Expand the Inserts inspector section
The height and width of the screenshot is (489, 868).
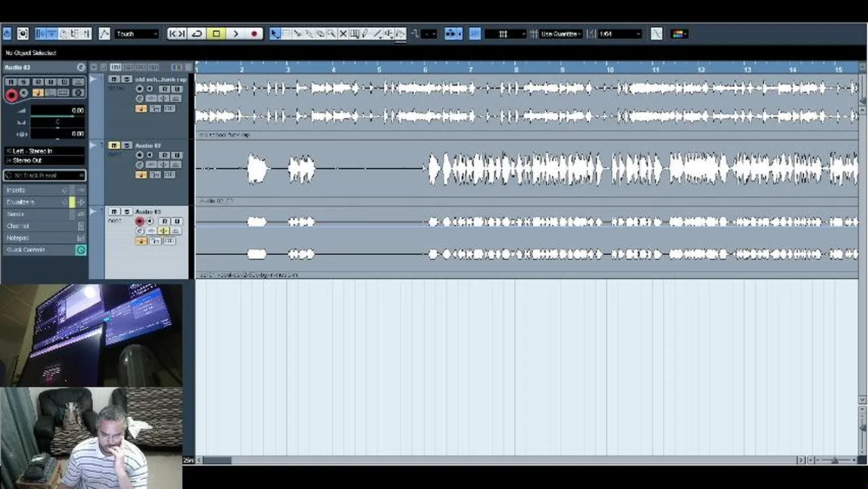(x=45, y=190)
